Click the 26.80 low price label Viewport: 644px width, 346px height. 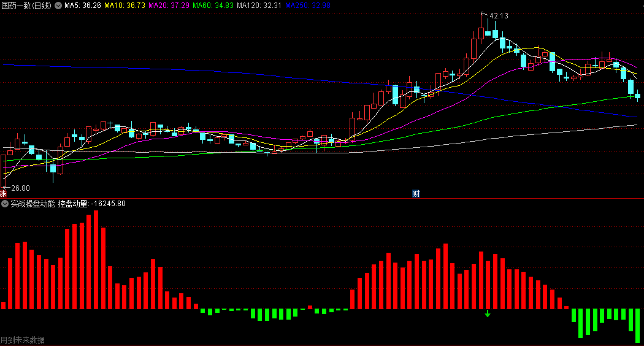[20, 188]
